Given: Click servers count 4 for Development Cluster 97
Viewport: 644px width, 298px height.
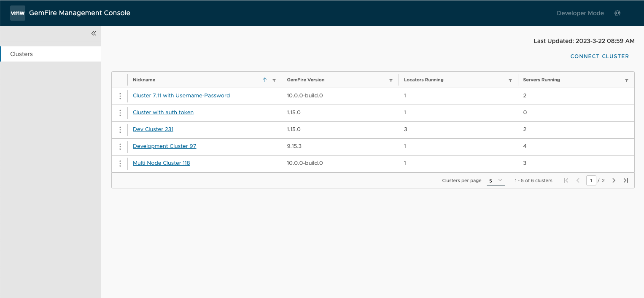Looking at the screenshot, I should click(x=525, y=146).
